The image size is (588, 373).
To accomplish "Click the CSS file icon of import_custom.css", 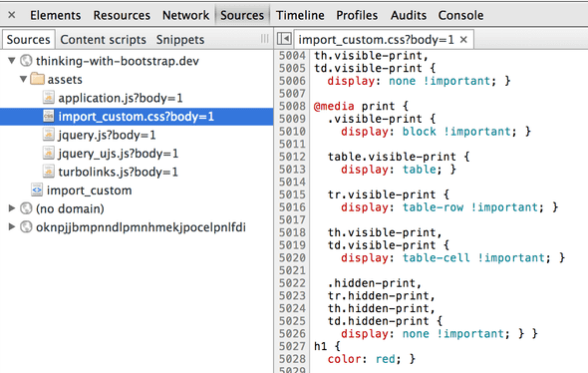I will tap(49, 116).
